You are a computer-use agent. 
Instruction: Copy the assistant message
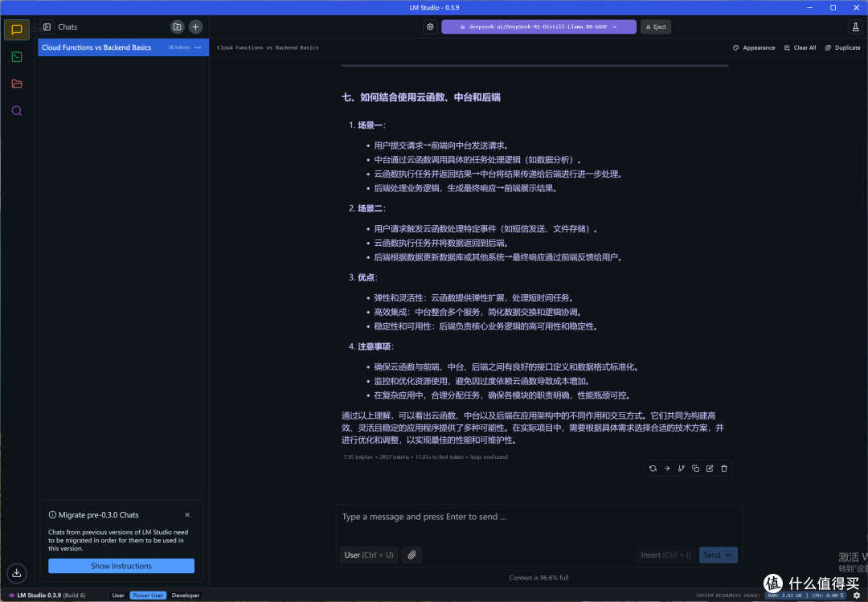pyautogui.click(x=695, y=468)
